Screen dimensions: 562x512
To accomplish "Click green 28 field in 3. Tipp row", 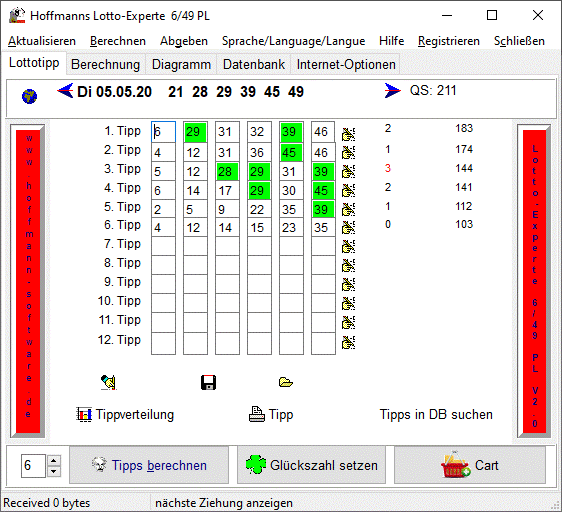I will [x=227, y=171].
